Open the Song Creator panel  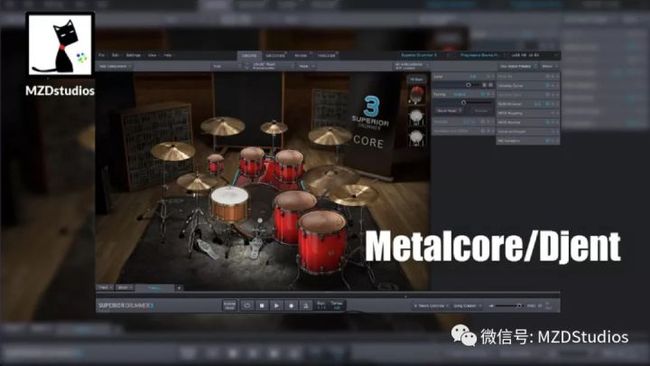tap(467, 306)
